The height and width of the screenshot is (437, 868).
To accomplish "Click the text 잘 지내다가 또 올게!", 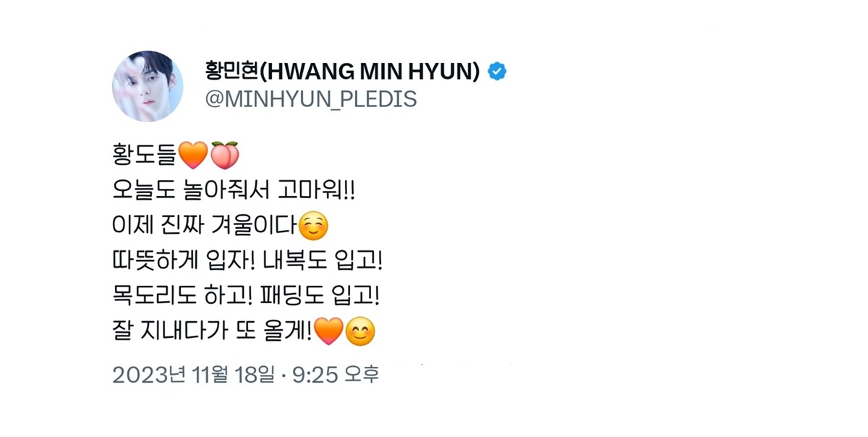I will pyautogui.click(x=213, y=333).
